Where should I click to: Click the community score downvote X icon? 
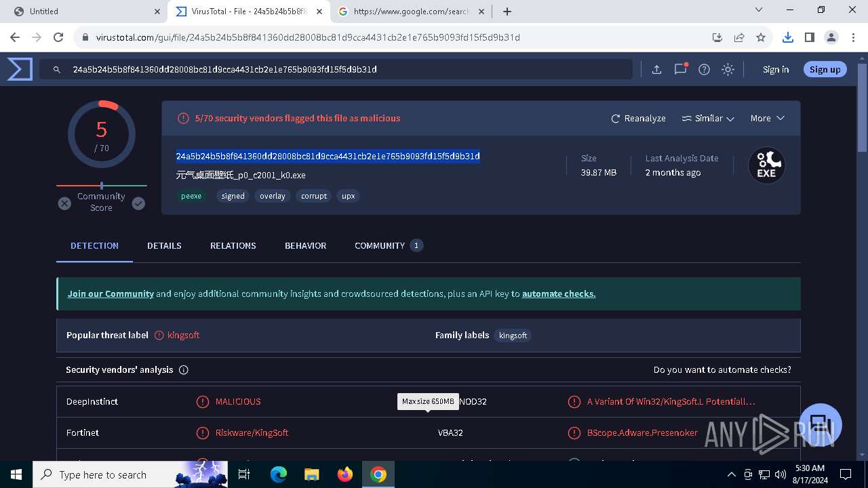point(64,203)
